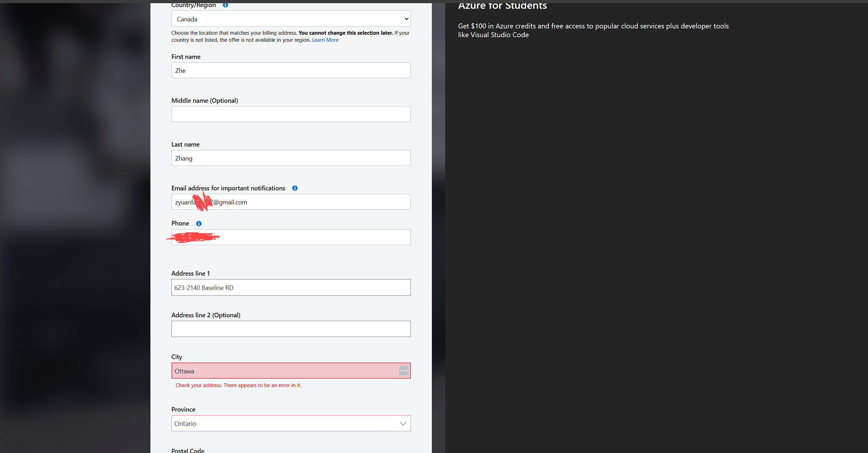The image size is (868, 453).
Task: Click the Postal Code label
Action: [188, 450]
